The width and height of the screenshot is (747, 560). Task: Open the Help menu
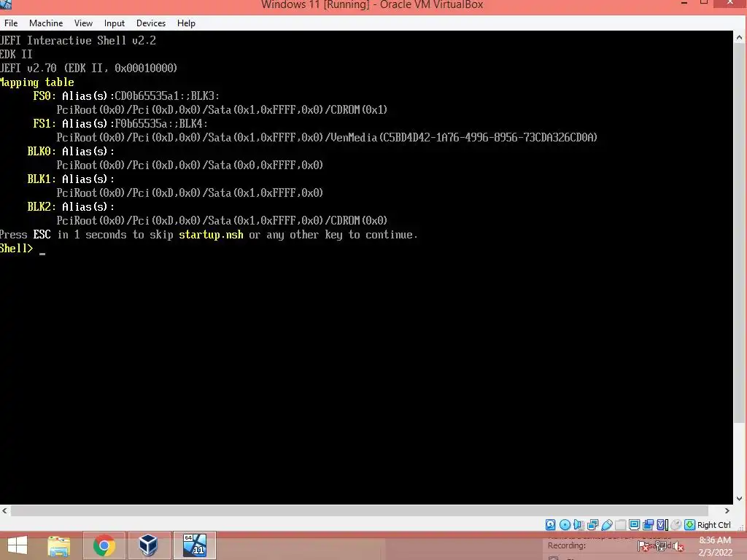tap(186, 23)
